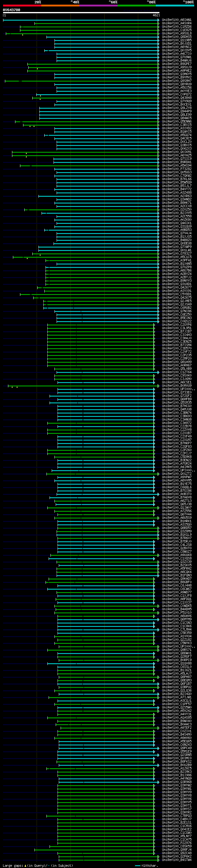
Task: Click the UniRef100_C1MZD6 hit label
Action: [x=177, y=26]
